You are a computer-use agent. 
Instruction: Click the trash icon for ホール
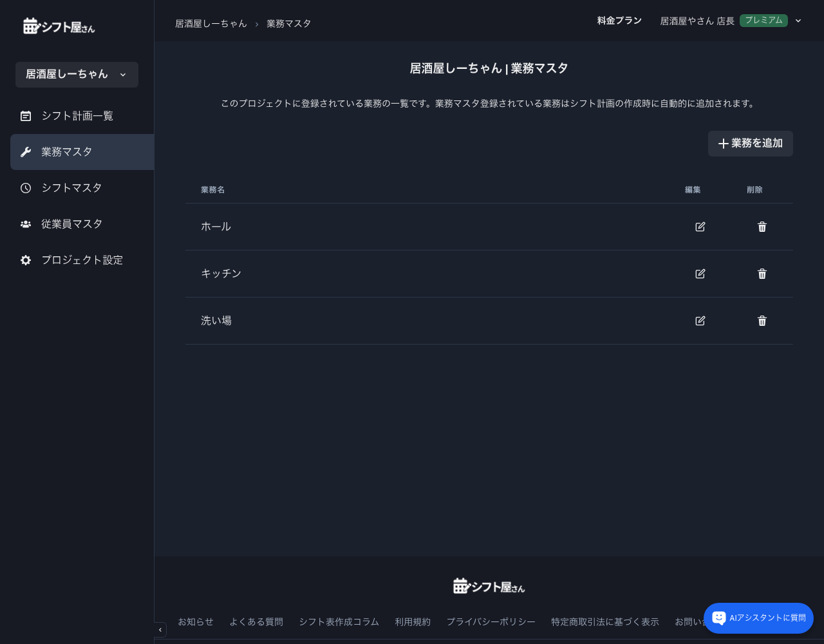[x=762, y=227]
